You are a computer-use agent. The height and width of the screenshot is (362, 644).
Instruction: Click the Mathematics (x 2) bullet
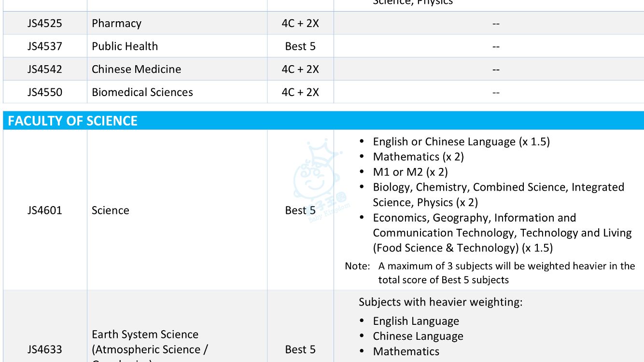418,157
